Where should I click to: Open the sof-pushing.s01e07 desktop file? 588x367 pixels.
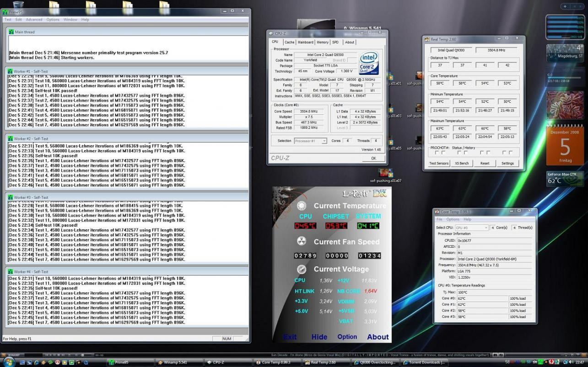(385, 176)
